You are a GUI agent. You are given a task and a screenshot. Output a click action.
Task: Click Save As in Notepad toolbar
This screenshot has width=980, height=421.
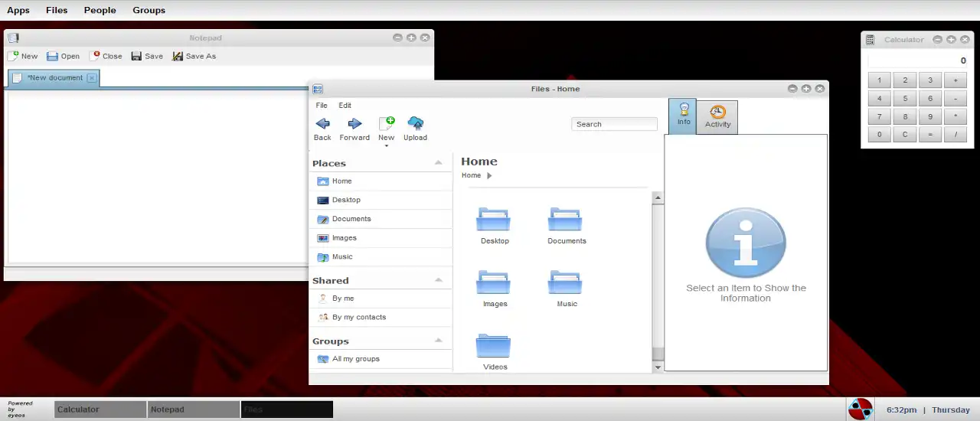tap(194, 56)
